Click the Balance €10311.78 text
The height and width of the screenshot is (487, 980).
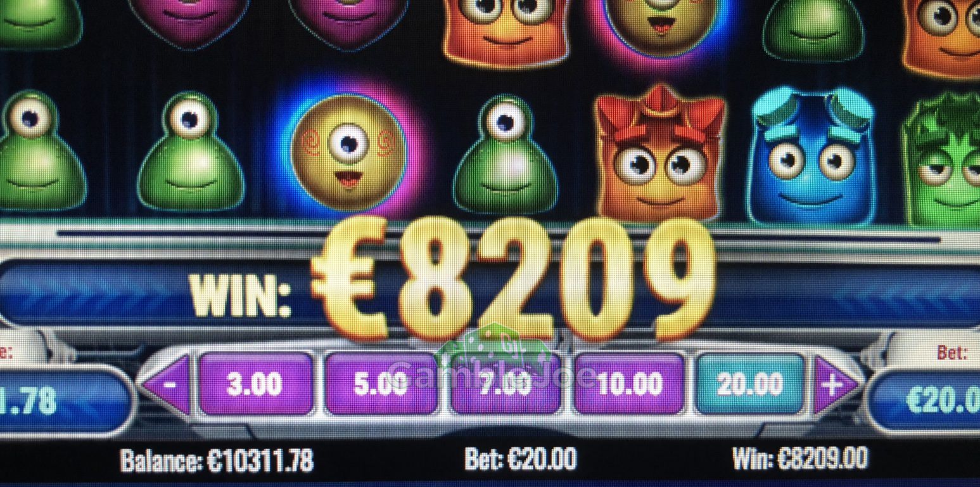coord(217,460)
